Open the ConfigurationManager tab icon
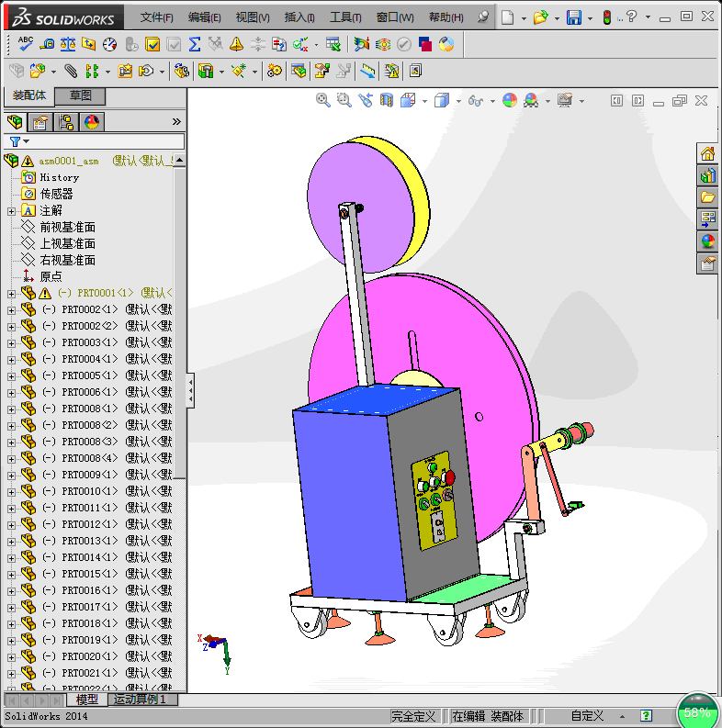 [x=66, y=122]
